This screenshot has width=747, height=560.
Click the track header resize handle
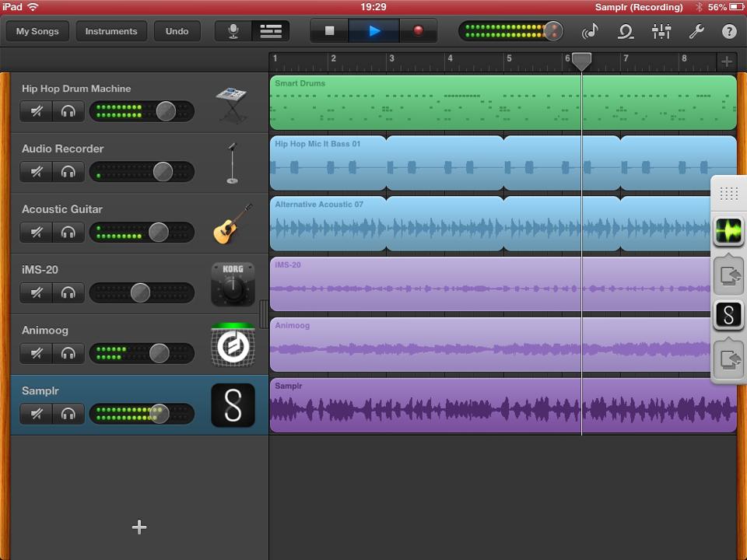tap(264, 314)
